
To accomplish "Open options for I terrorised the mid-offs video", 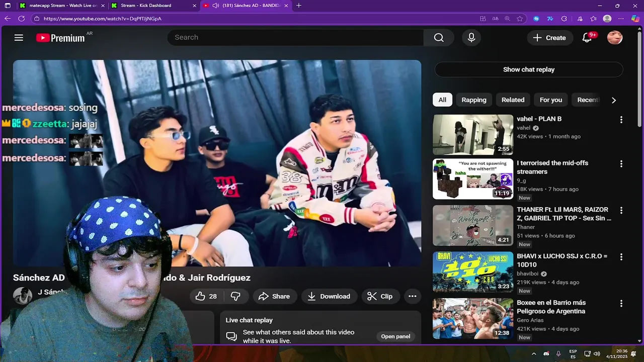I will pos(621,164).
